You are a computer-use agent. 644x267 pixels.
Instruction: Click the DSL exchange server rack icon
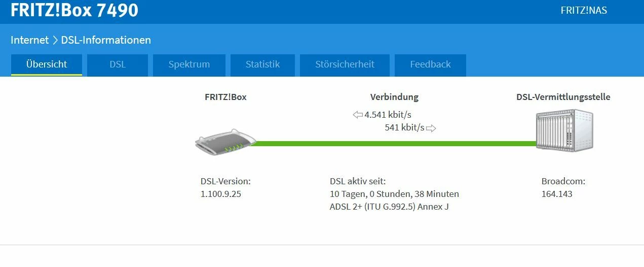[564, 132]
